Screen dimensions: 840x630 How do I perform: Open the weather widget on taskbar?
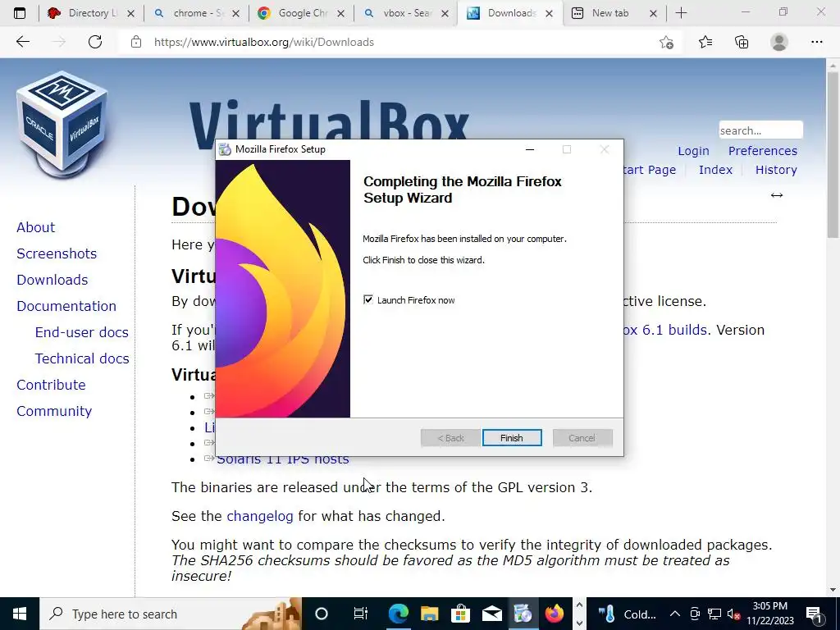click(626, 614)
